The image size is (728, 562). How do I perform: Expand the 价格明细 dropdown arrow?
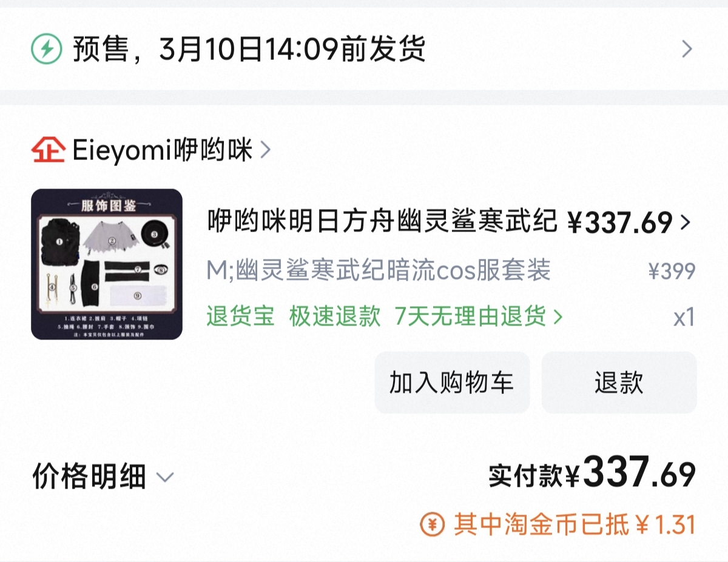(x=165, y=477)
